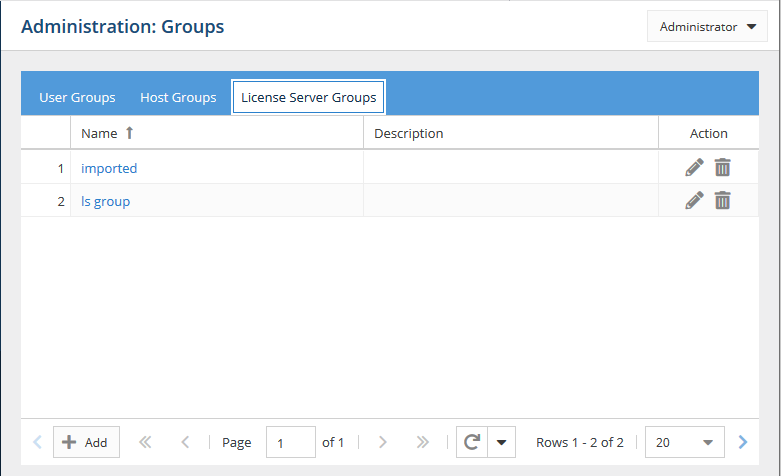
Task: Delete the imported group with trash icon
Action: [723, 167]
